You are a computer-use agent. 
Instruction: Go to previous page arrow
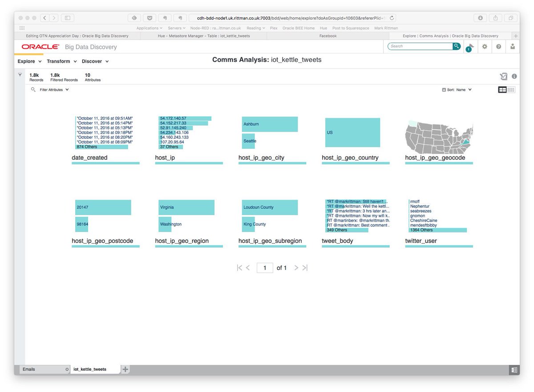coord(248,268)
